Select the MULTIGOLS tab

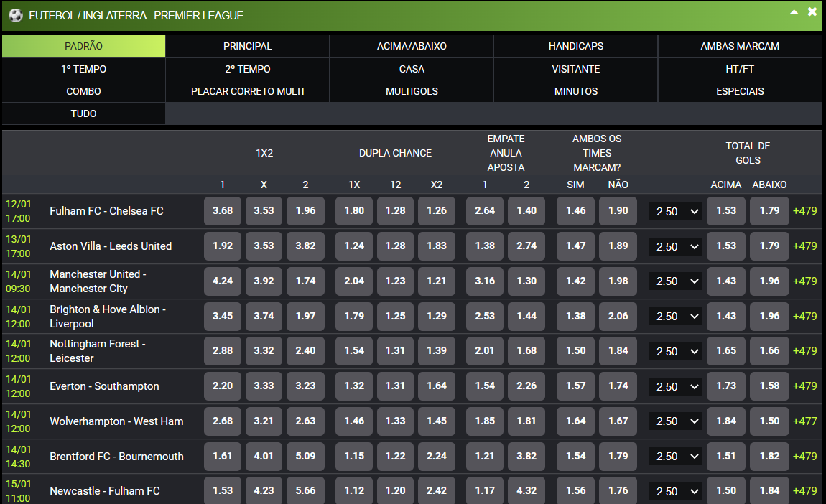pyautogui.click(x=412, y=91)
